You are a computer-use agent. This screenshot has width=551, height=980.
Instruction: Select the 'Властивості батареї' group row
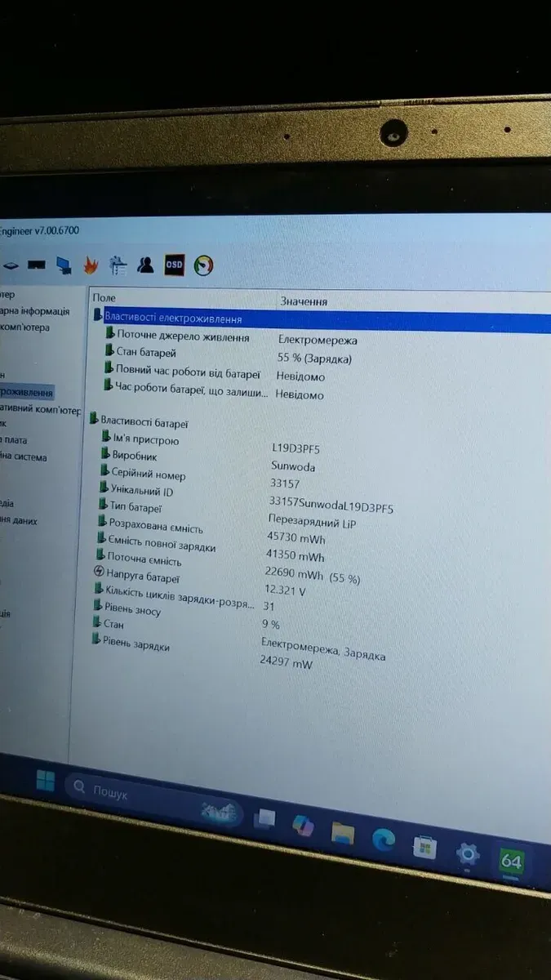144,423
